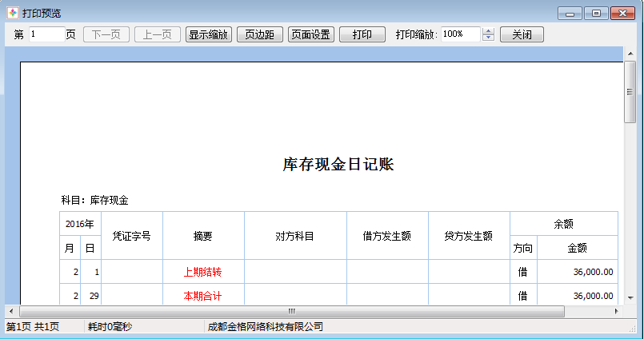
Task: Click the 显示缩放 button
Action: click(x=209, y=34)
